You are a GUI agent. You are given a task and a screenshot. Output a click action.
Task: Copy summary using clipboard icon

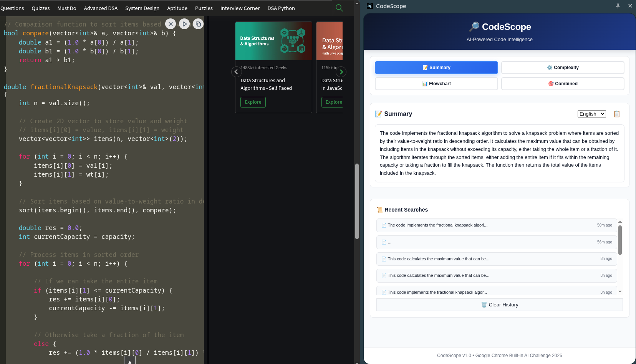pyautogui.click(x=617, y=114)
